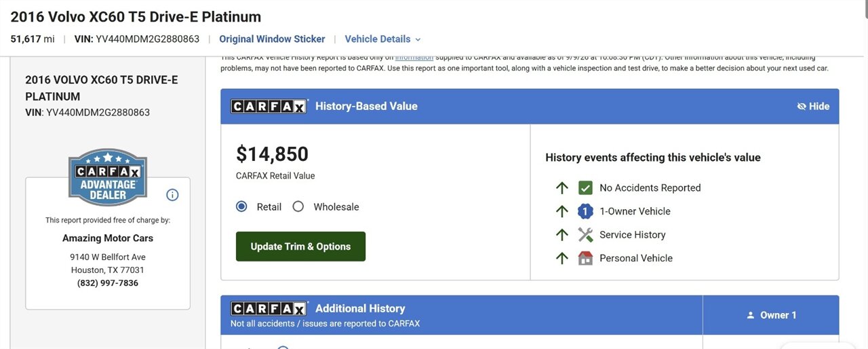Open the Original Window Sticker link

[272, 39]
